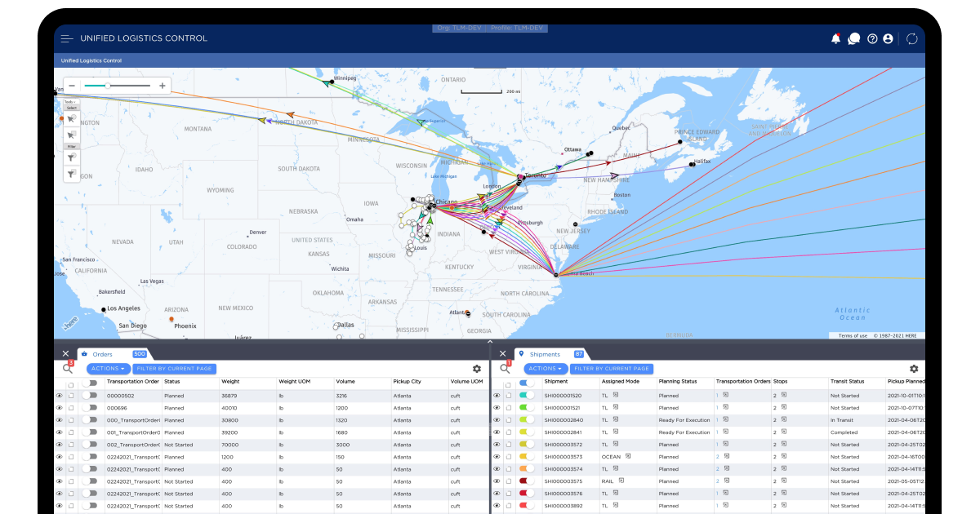980x514 pixels.
Task: Collapse the map using the chevron handle
Action: 490,341
